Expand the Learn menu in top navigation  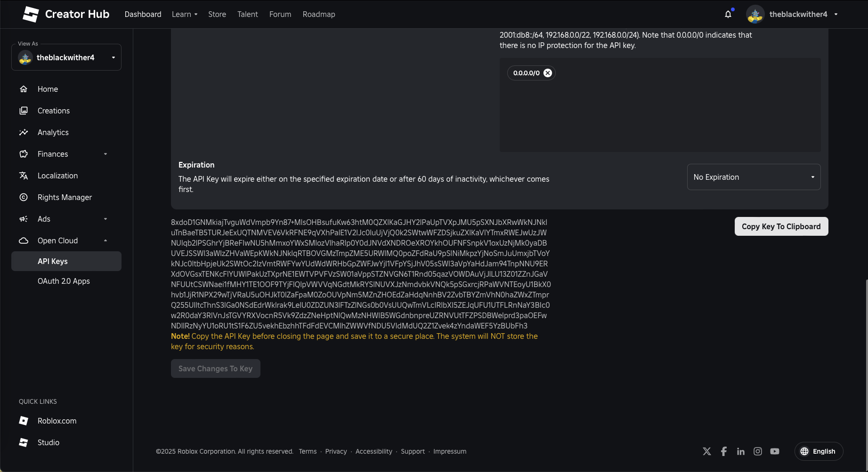pyautogui.click(x=185, y=14)
